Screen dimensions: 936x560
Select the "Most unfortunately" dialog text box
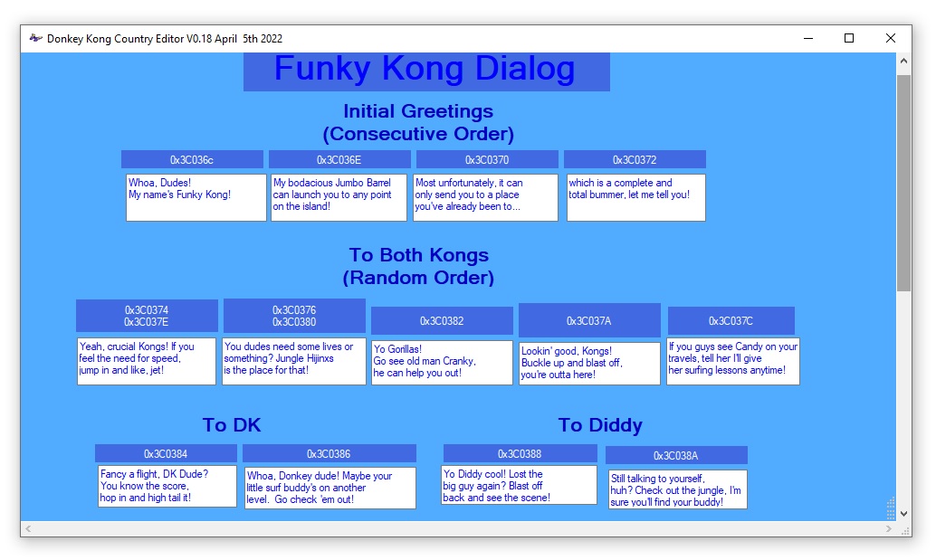[485, 197]
